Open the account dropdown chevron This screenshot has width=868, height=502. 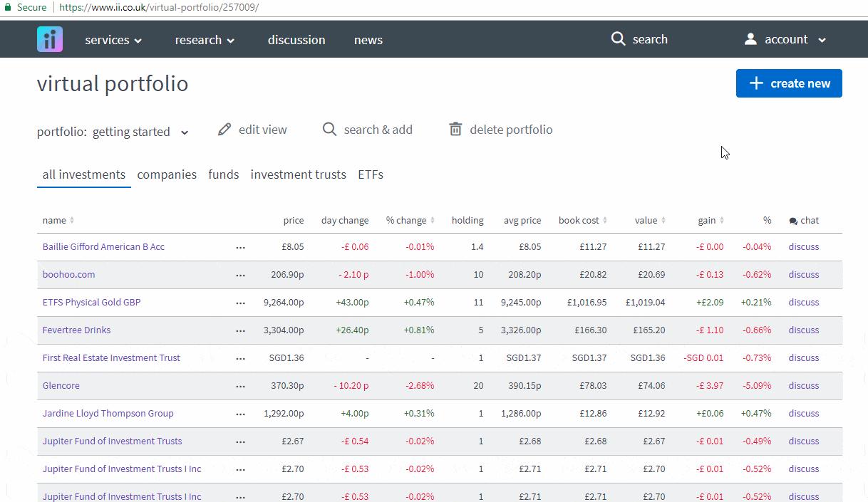822,40
